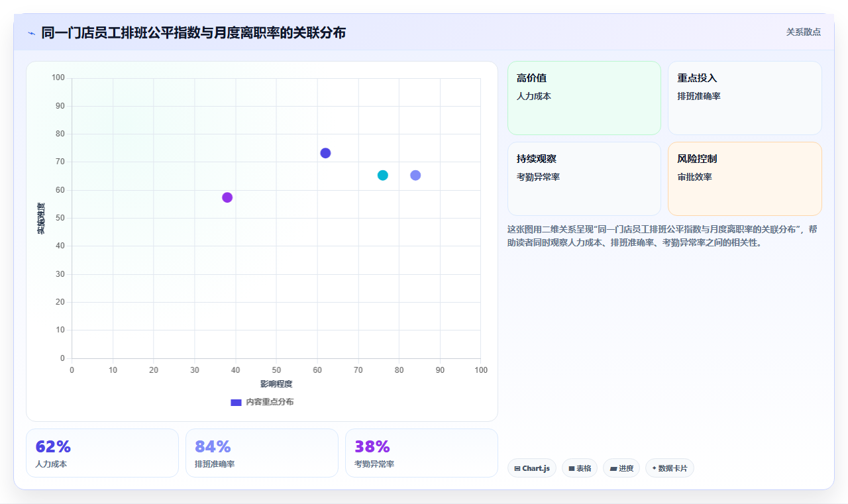Select the cyan scatter point near 76

point(382,176)
